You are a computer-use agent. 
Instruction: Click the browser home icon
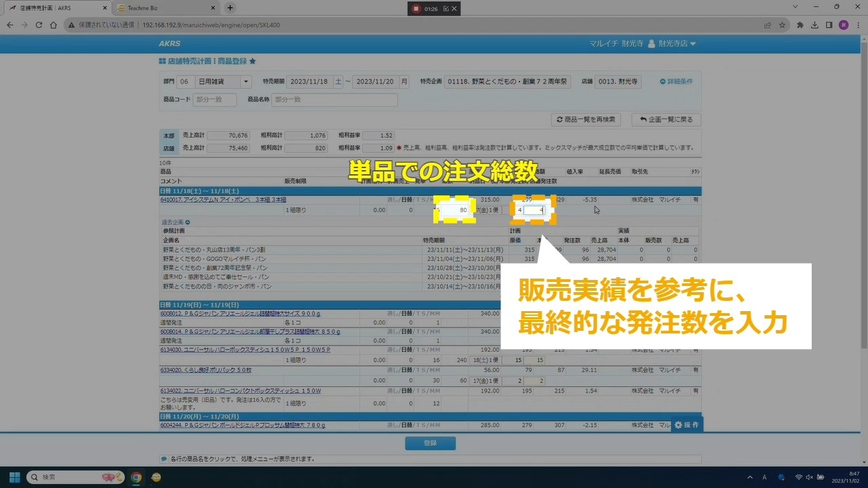(54, 25)
